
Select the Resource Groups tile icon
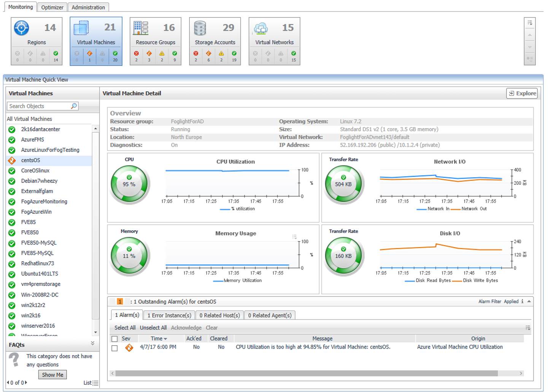[141, 28]
